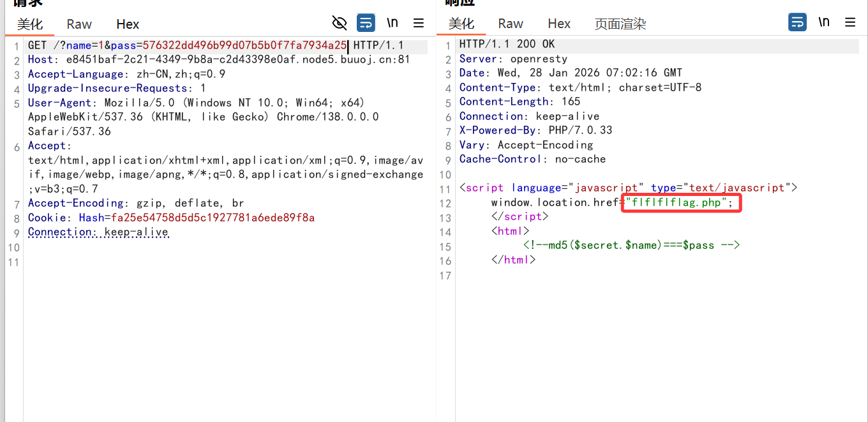Switch to the request Hex tab
Image resolution: width=868 pixels, height=422 pixels.
(x=128, y=24)
